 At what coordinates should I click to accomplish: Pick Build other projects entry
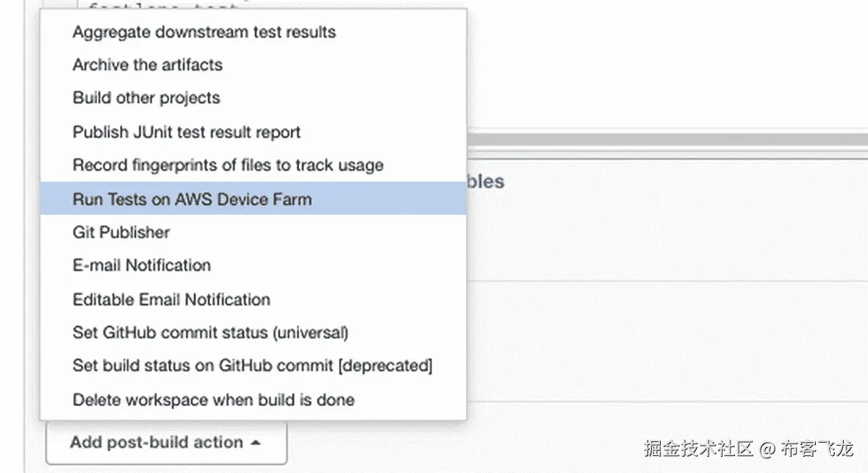[146, 98]
